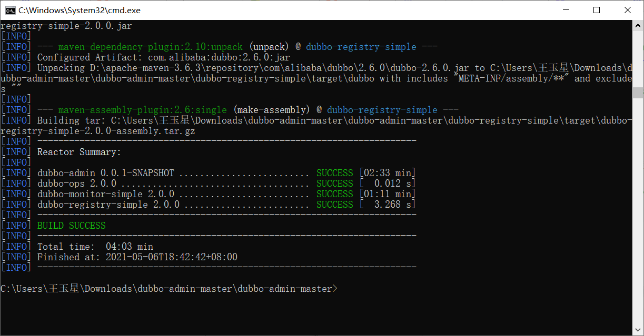The height and width of the screenshot is (336, 644).
Task: Click the [ 0.012 s] duration
Action: (388, 184)
